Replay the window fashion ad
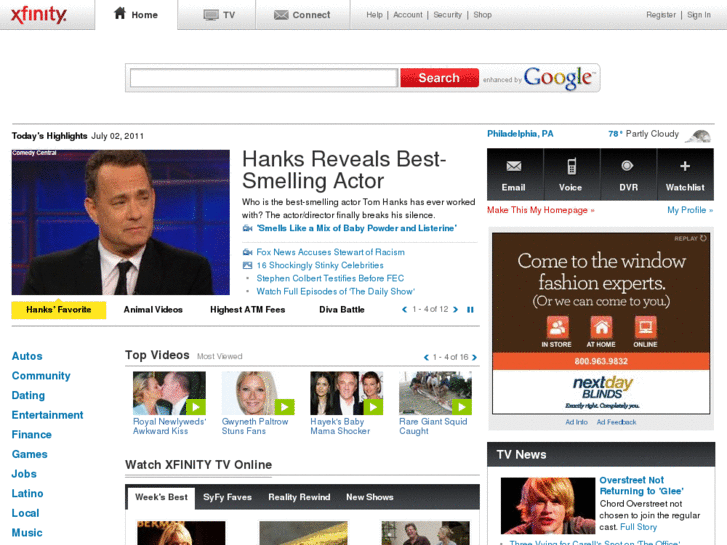The height and width of the screenshot is (545, 727). coord(690,238)
